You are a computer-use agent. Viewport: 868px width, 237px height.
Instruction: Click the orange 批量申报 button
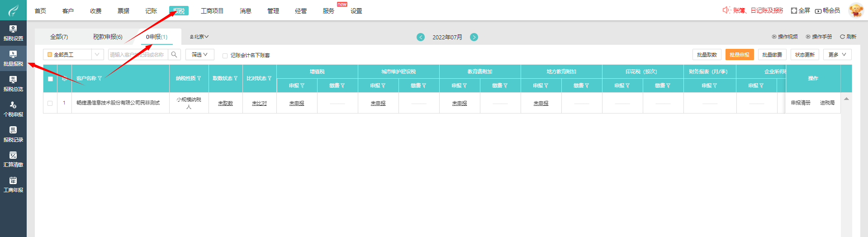739,55
